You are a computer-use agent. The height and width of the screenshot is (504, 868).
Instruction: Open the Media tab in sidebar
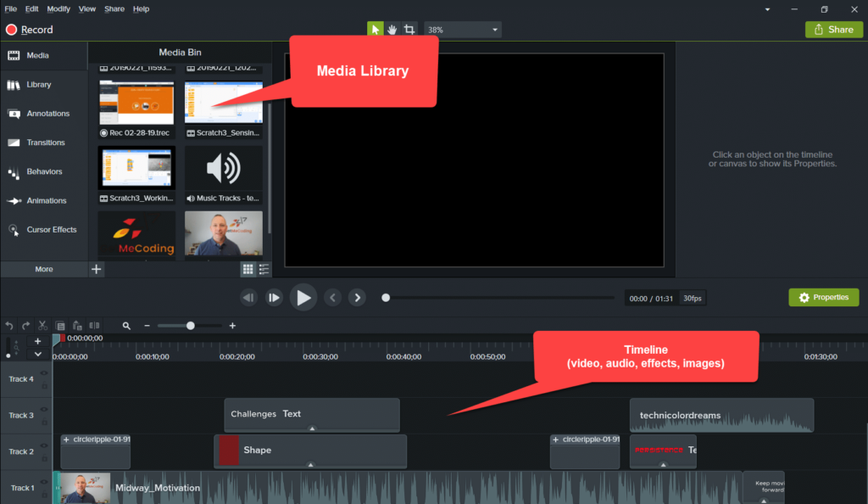point(44,55)
